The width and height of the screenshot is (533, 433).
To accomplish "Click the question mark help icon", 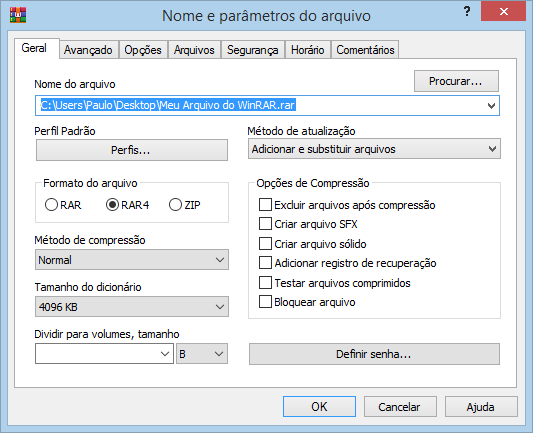I will 467,12.
